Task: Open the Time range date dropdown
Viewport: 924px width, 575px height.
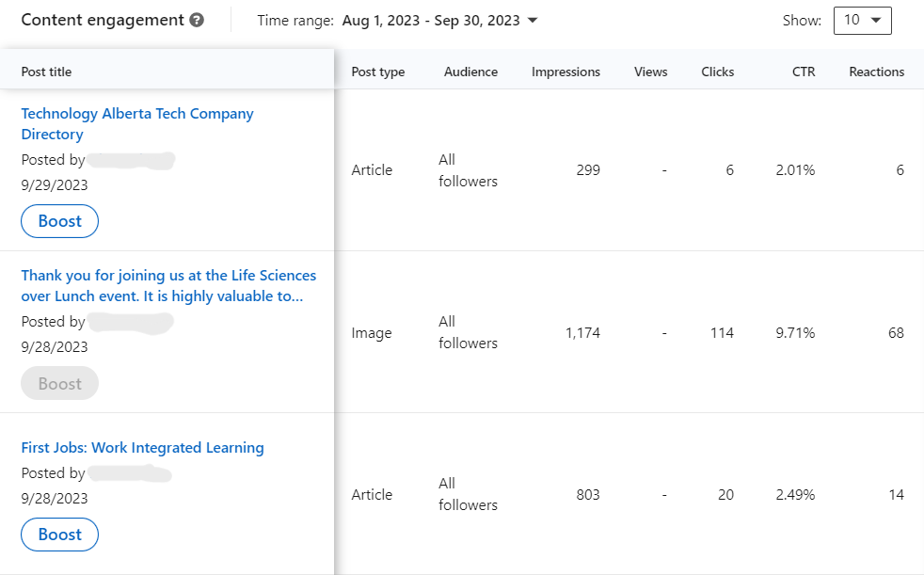Action: (440, 21)
